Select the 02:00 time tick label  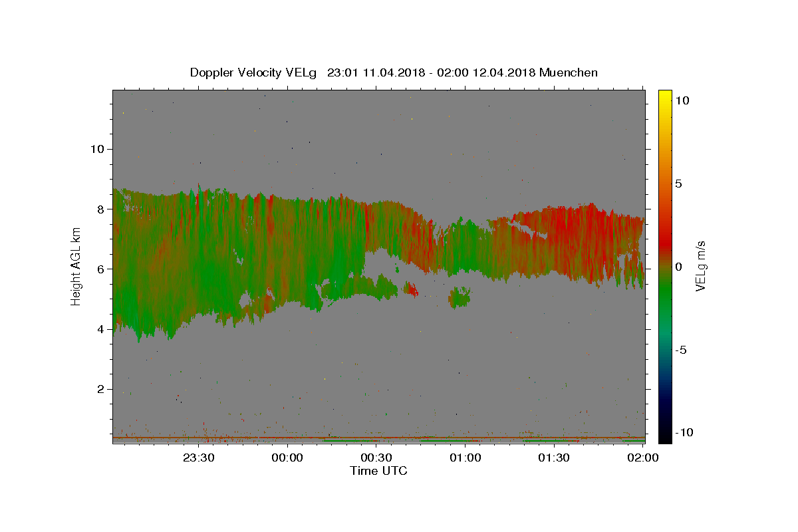pos(644,458)
